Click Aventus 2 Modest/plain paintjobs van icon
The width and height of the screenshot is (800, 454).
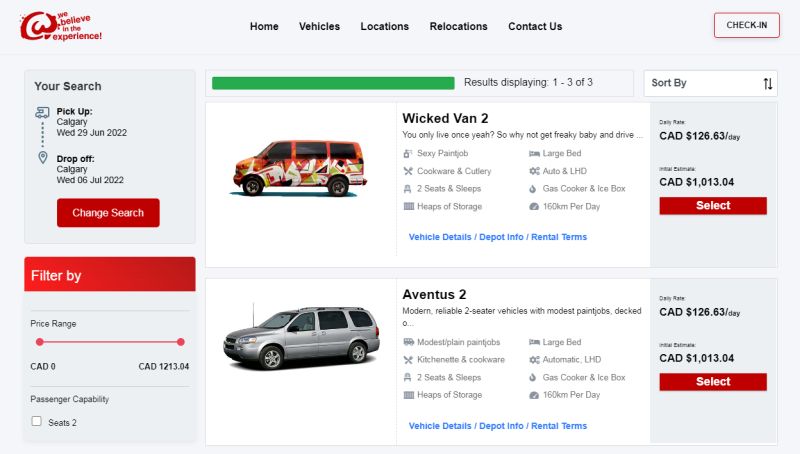click(x=409, y=342)
